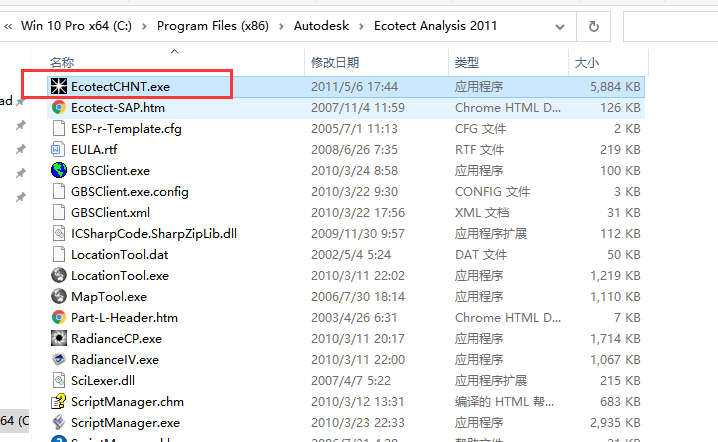Select the GBSClient.exe globe icon
718x442 pixels.
[59, 170]
